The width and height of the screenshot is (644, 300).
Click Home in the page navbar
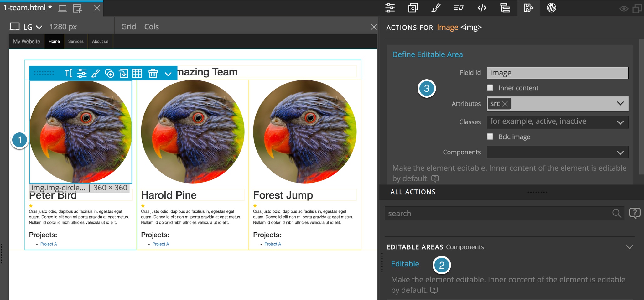pos(54,41)
